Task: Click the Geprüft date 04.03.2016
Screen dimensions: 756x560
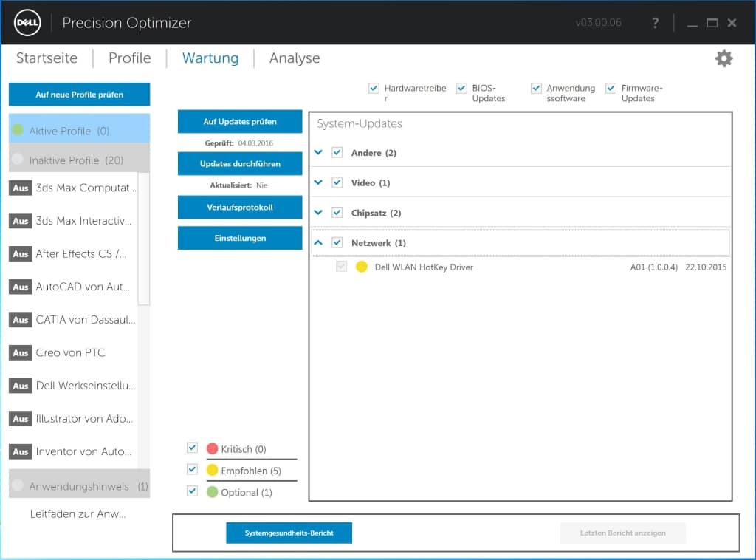Action: 255,143
